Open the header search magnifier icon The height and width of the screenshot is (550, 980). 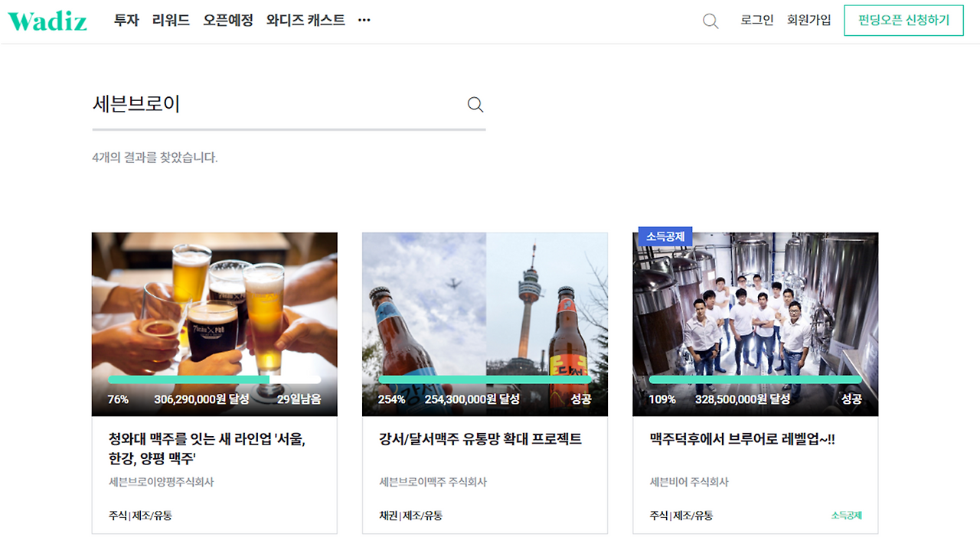(710, 21)
